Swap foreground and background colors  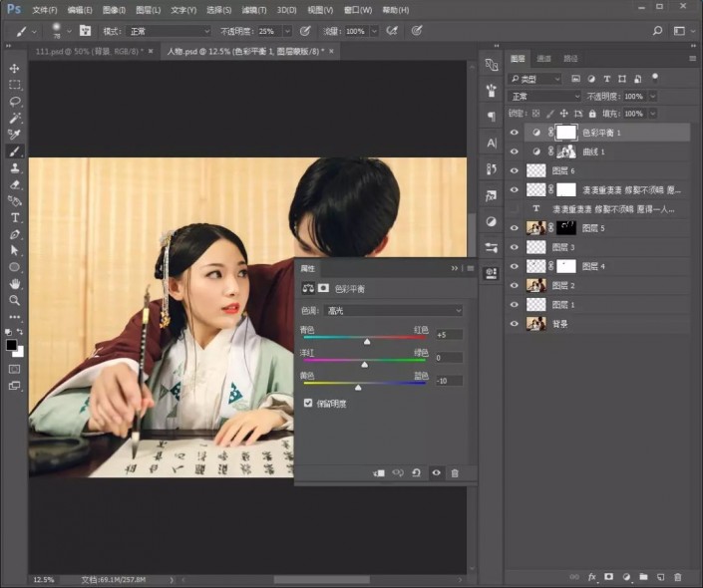(20, 332)
